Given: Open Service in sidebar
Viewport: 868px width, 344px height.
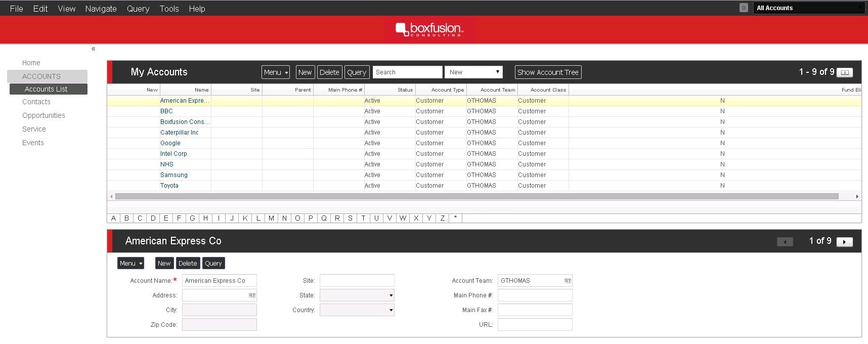Looking at the screenshot, I should 34,129.
